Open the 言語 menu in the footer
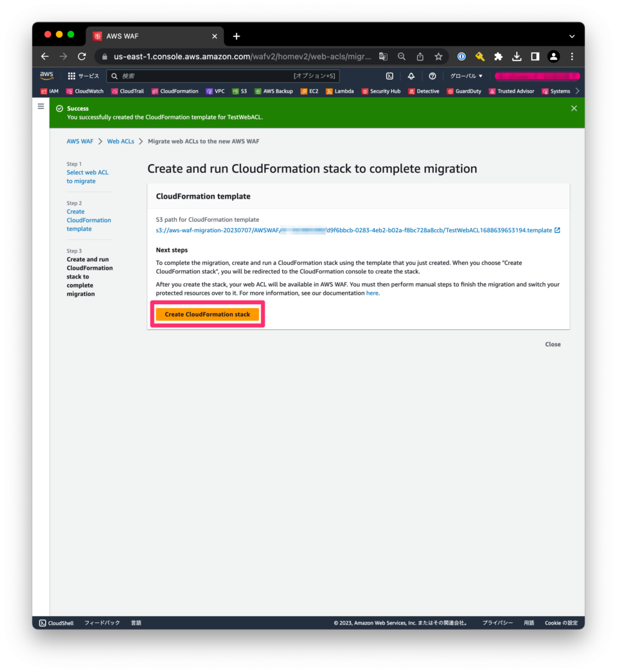Screen dimensions: 617x672 136,622
